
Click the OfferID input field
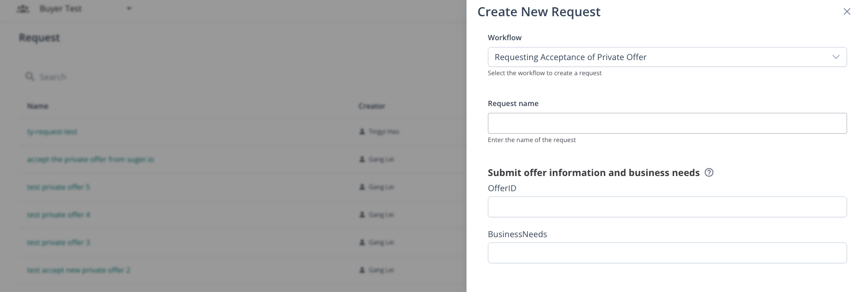point(667,207)
